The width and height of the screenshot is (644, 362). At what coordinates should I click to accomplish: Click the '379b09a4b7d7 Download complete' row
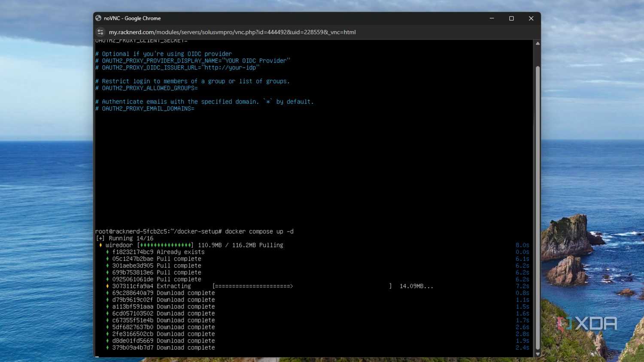click(x=161, y=348)
